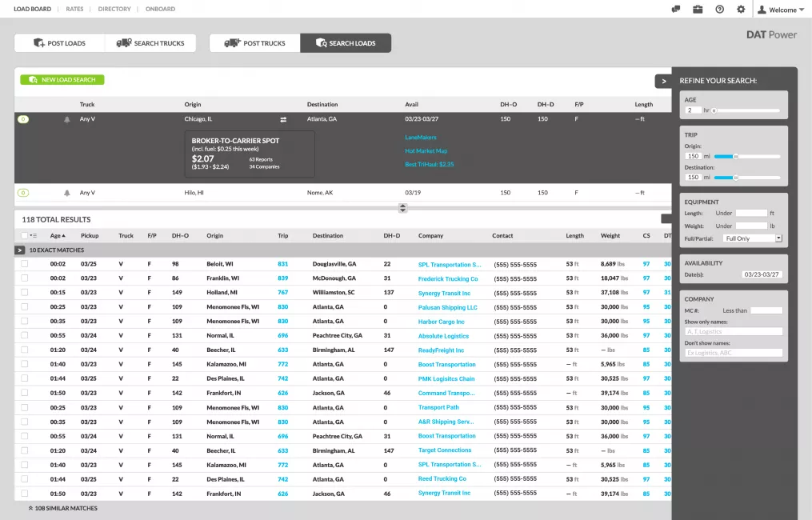Click the Trip Origin miles field

click(x=693, y=157)
